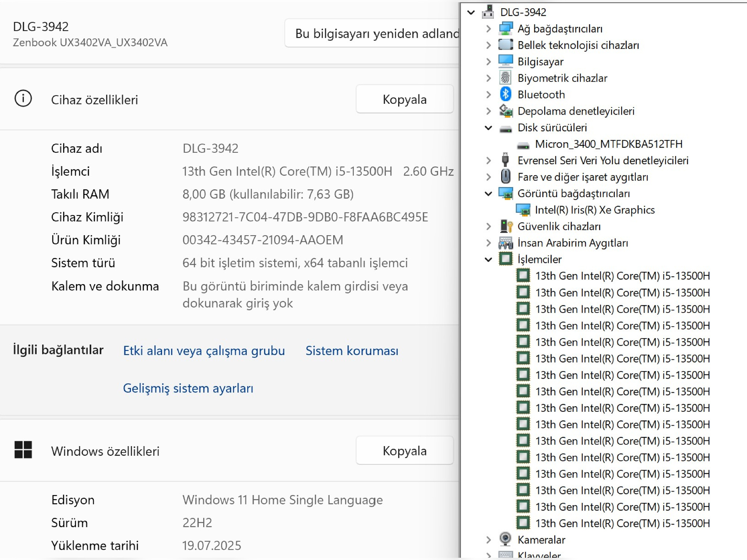The width and height of the screenshot is (747, 560).
Task: Click the 22H2 version value
Action: [197, 522]
